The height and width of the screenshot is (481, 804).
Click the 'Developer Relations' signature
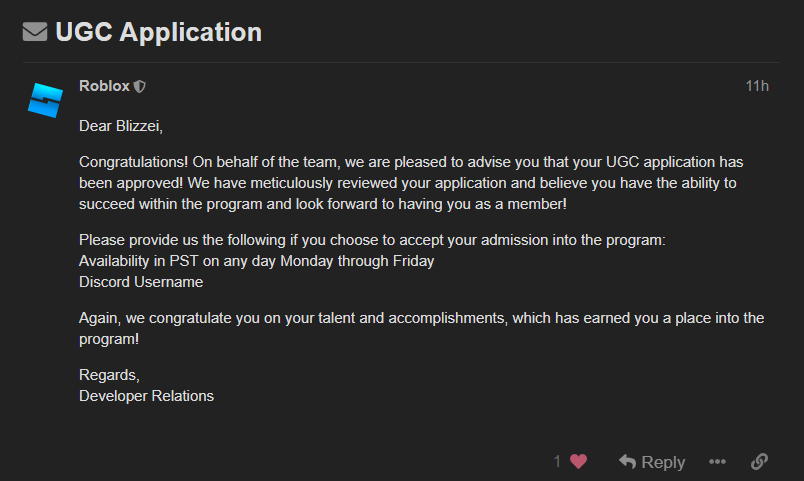pyautogui.click(x=146, y=396)
